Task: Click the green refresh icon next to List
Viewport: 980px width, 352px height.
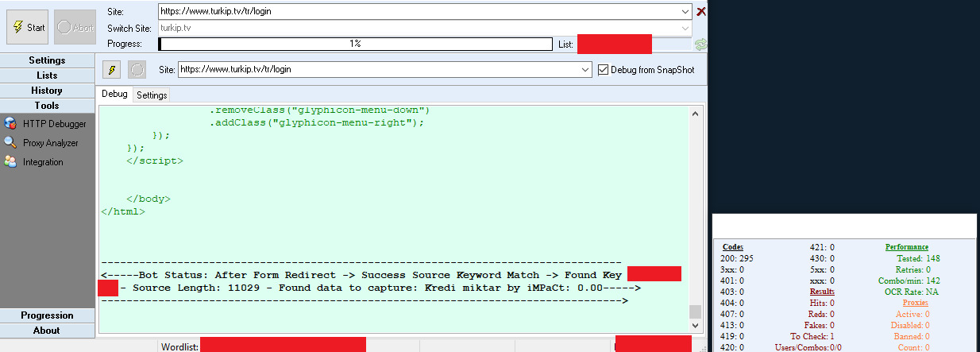Action: click(700, 44)
